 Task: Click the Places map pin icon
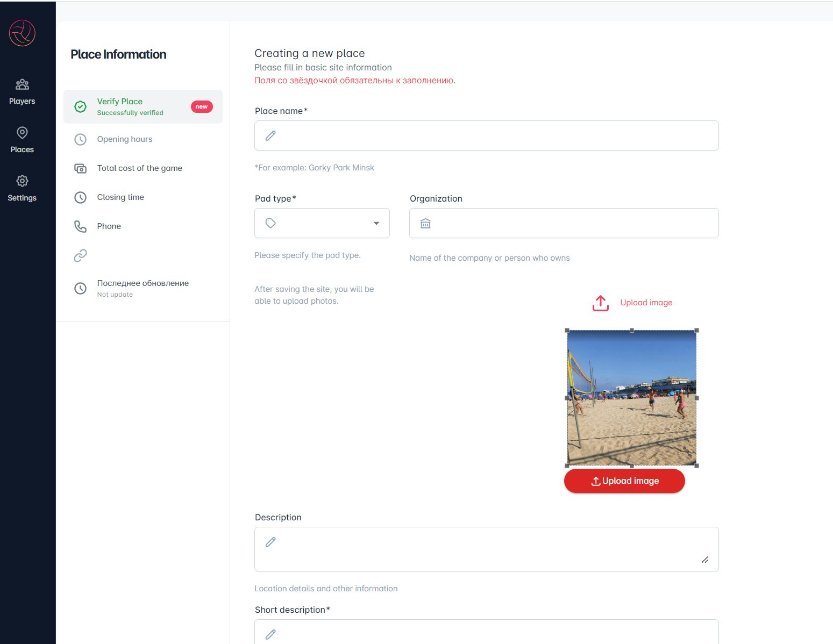point(22,133)
